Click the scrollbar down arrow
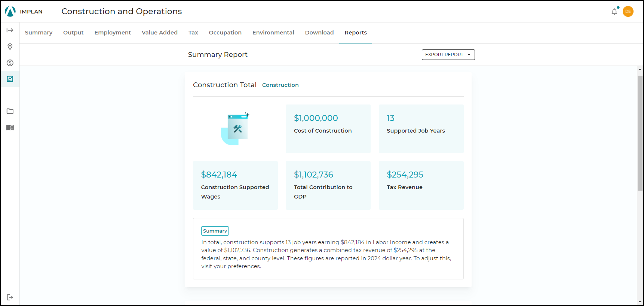The image size is (644, 306). point(640,302)
